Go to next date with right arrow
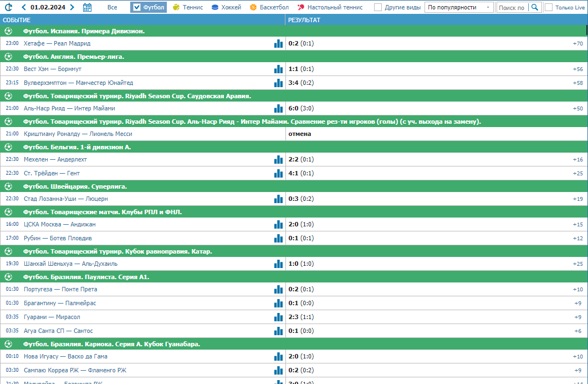Image resolution: width=588 pixels, height=384 pixels. click(73, 7)
